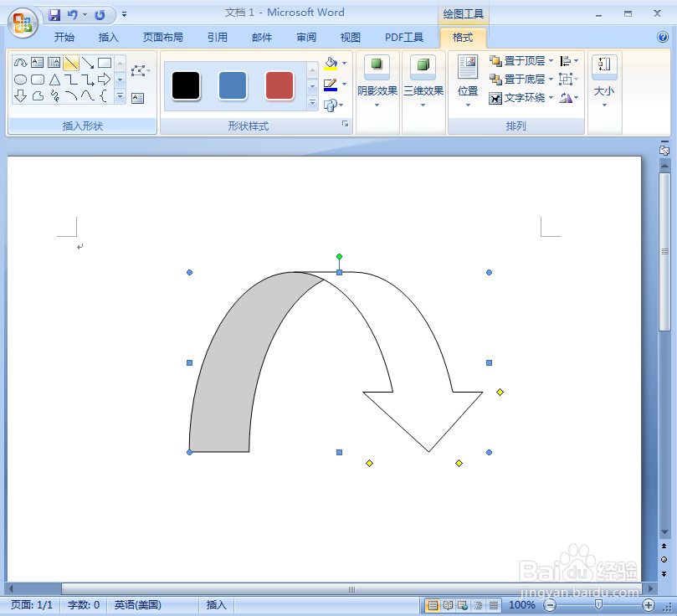Open the shape outline dropdown arrow

point(344,85)
